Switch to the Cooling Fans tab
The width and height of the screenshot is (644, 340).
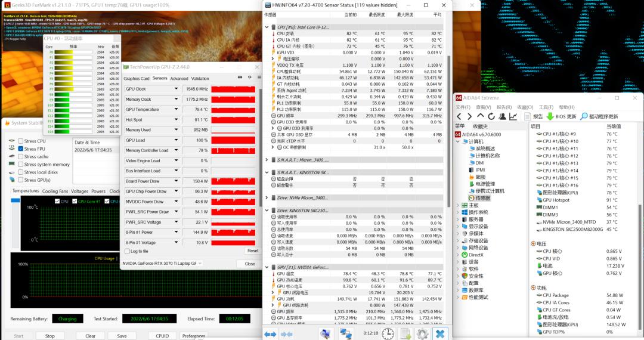coord(55,191)
